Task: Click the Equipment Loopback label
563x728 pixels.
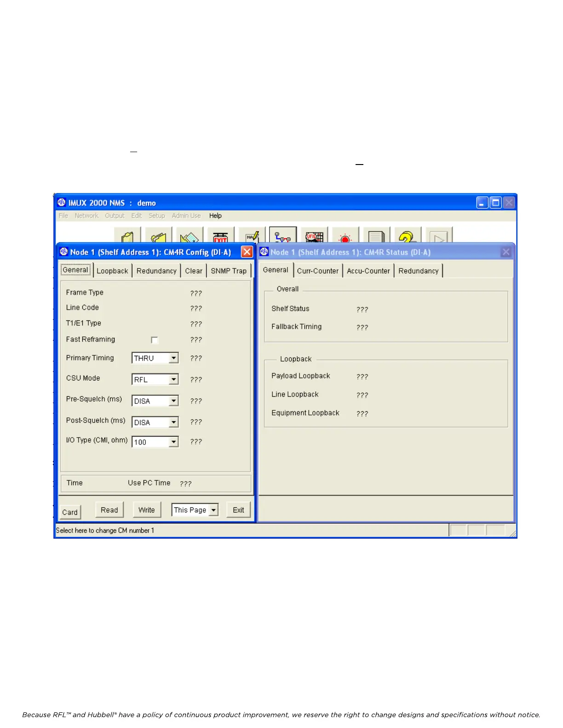Action: pos(305,413)
